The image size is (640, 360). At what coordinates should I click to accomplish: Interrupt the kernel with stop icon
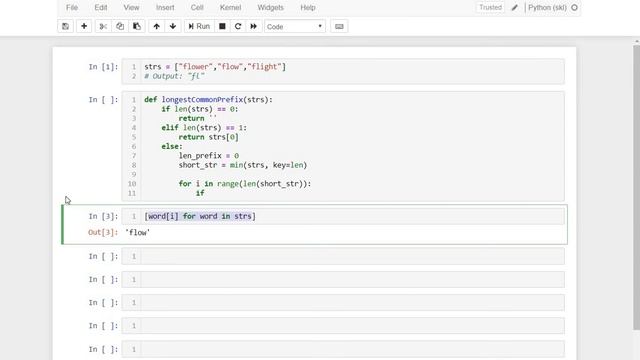coord(222,27)
